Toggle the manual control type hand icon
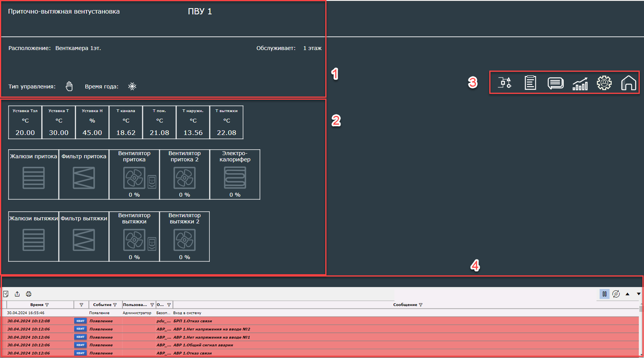 pos(69,86)
